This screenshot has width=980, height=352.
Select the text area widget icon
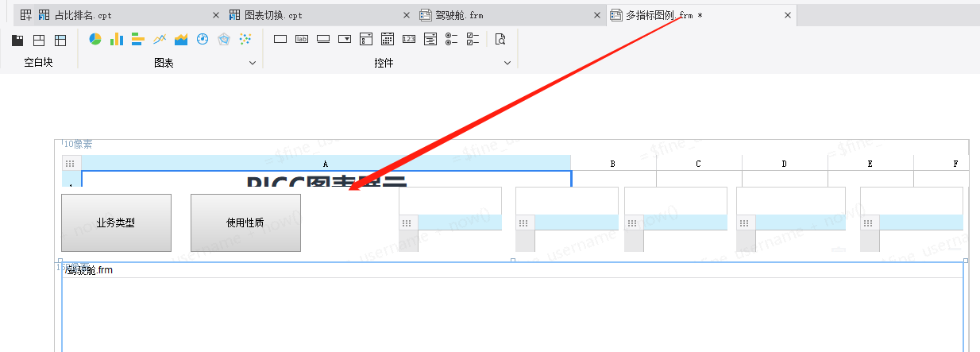click(430, 39)
